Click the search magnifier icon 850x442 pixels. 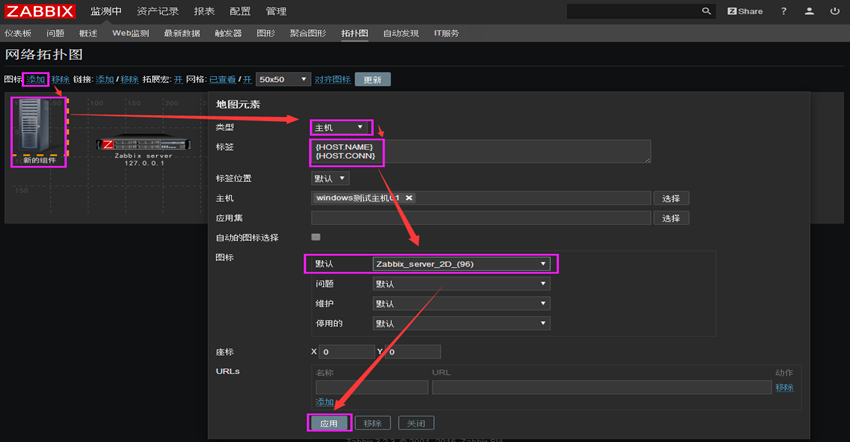coord(706,11)
